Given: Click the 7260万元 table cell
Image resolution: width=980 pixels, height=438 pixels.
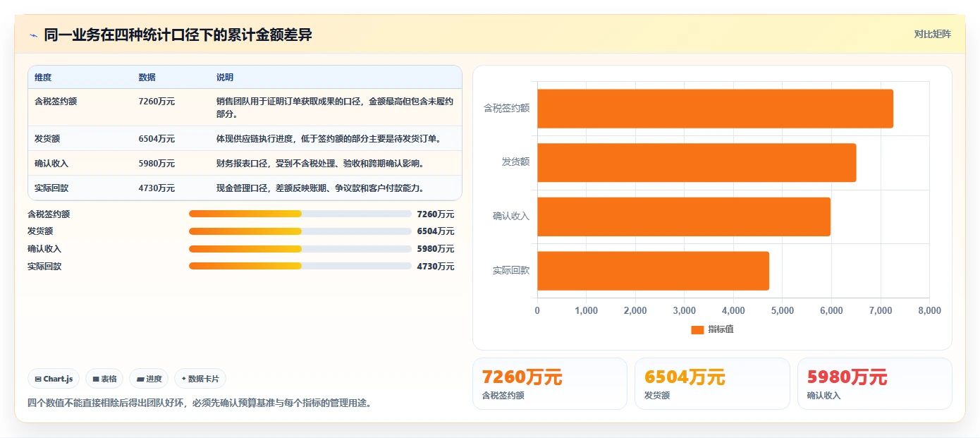Looking at the screenshot, I should point(157,101).
